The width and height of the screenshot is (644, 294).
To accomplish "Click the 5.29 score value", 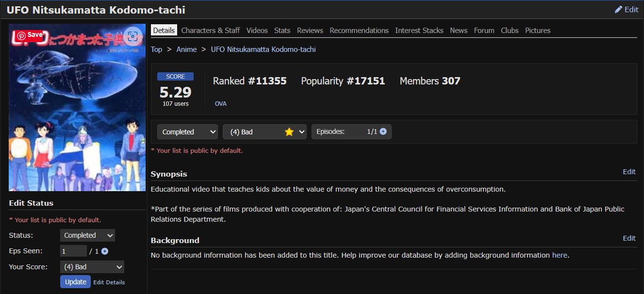I will point(175,92).
